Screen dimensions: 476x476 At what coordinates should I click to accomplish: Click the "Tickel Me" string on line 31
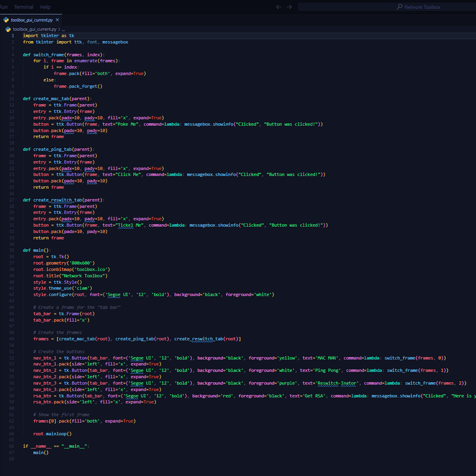(129, 225)
